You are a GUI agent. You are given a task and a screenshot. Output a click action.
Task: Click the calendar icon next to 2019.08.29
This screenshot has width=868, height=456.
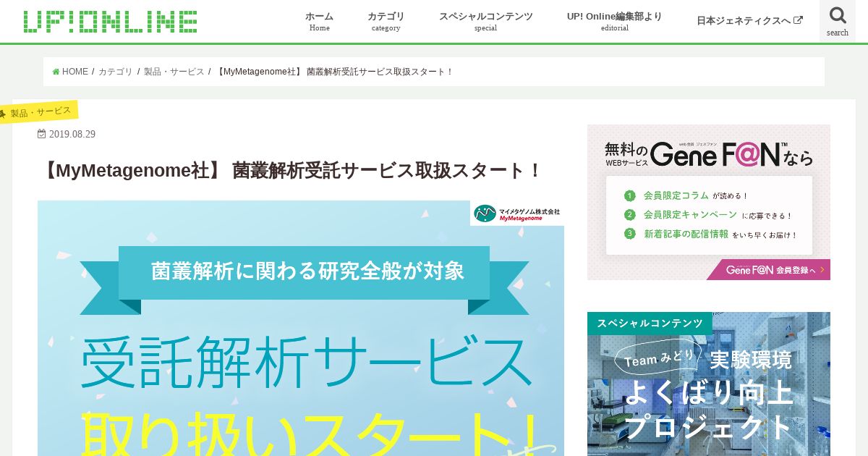tap(42, 134)
